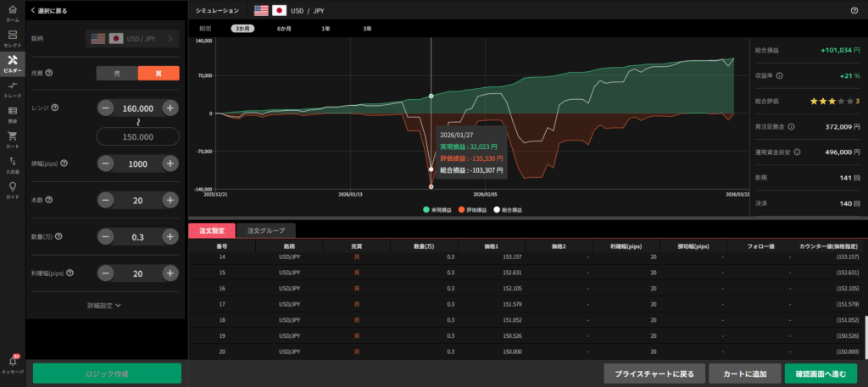
Task: Expand the 詳細設定 section
Action: (x=105, y=305)
